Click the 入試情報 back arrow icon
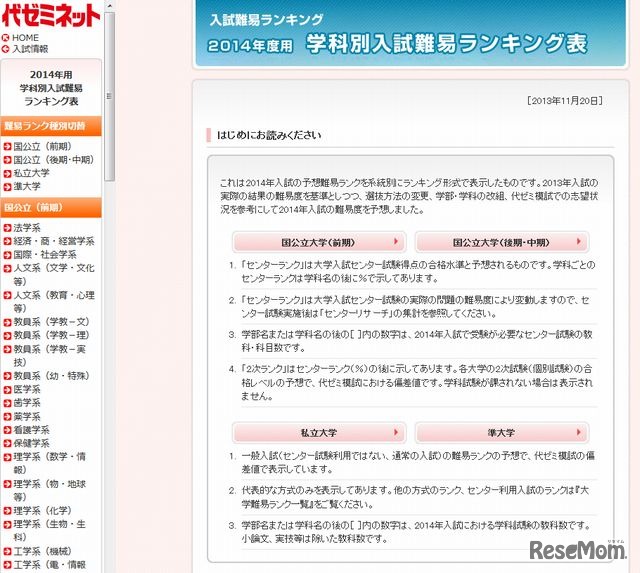Viewport: 640px width, 573px height. [x=5, y=49]
